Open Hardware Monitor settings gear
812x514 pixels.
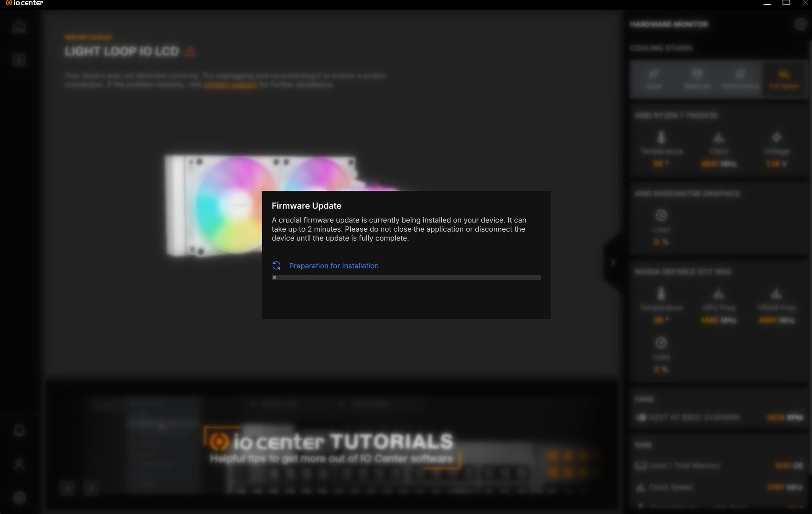coord(800,24)
